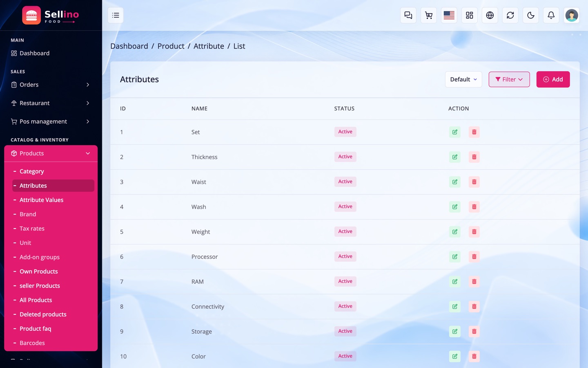Viewport: 588px width, 368px height.
Task: Open the notifications bell icon
Action: click(x=551, y=16)
